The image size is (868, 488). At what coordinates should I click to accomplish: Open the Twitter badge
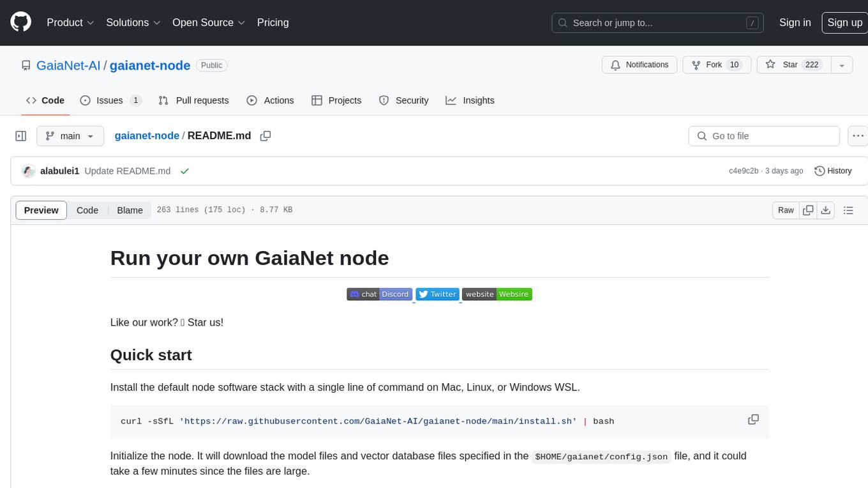point(437,294)
